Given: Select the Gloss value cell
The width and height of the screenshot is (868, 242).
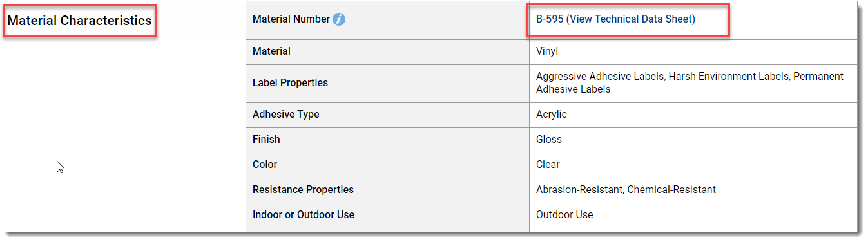Looking at the screenshot, I should (x=693, y=140).
